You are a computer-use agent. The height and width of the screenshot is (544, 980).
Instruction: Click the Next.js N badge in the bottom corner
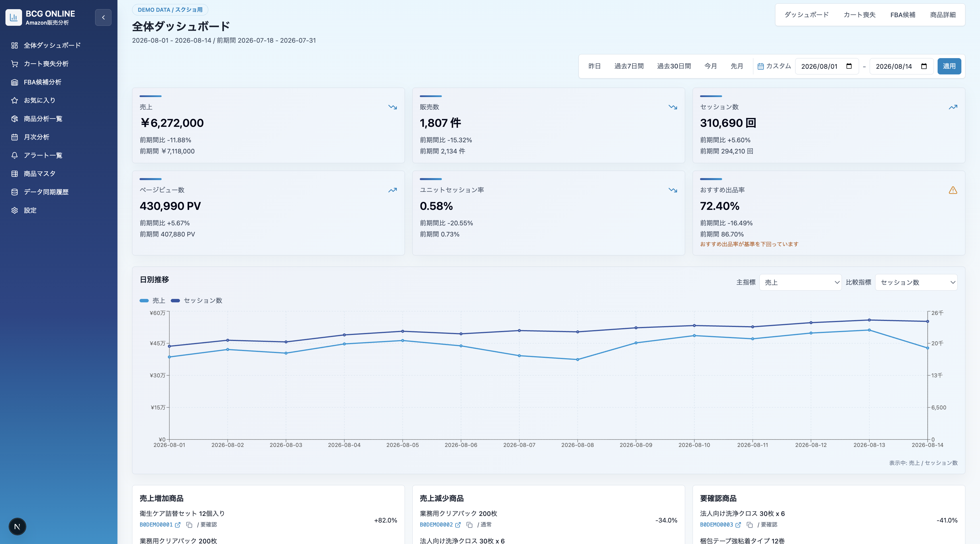17,527
